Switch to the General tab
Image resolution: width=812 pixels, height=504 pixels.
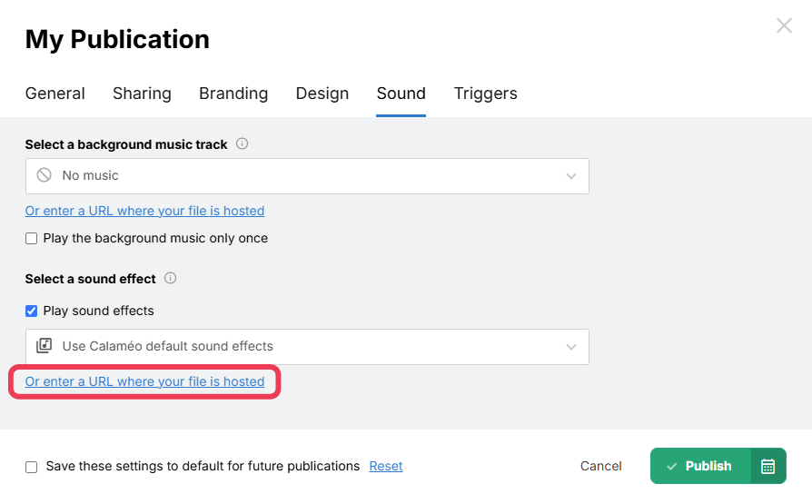coord(54,94)
